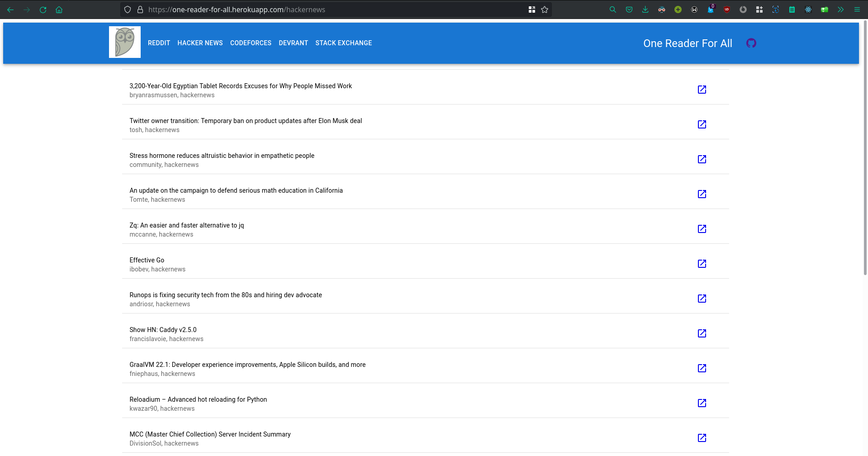Open the Codeforces feed tab

(x=251, y=43)
